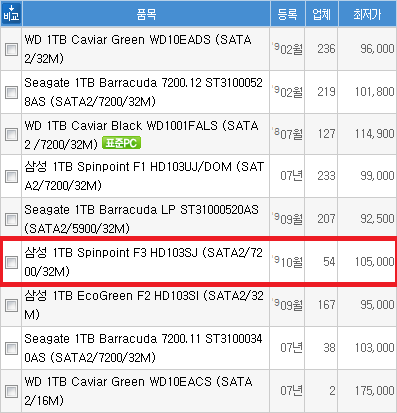Check the EcoGreen F2 HD103SI checkbox
This screenshot has height=413, width=397.
pyautogui.click(x=11, y=305)
